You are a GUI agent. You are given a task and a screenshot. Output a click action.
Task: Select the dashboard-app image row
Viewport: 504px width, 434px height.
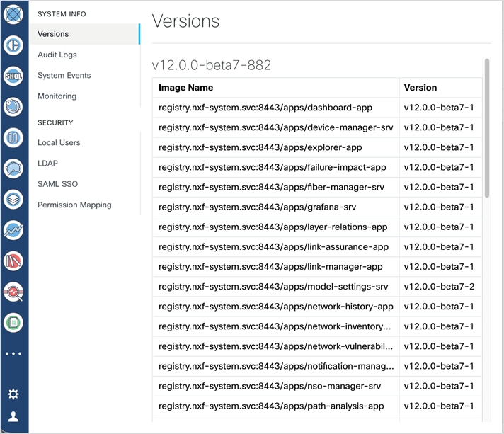(317, 108)
